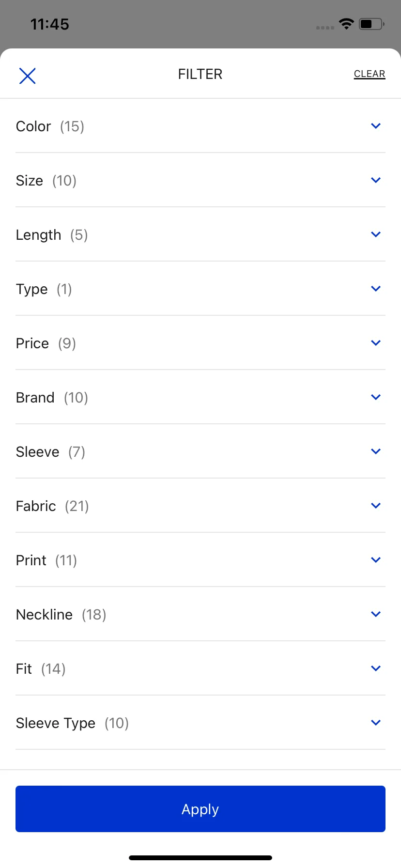
Task: Expand the Sleeve Type filter chevron
Action: 376,723
